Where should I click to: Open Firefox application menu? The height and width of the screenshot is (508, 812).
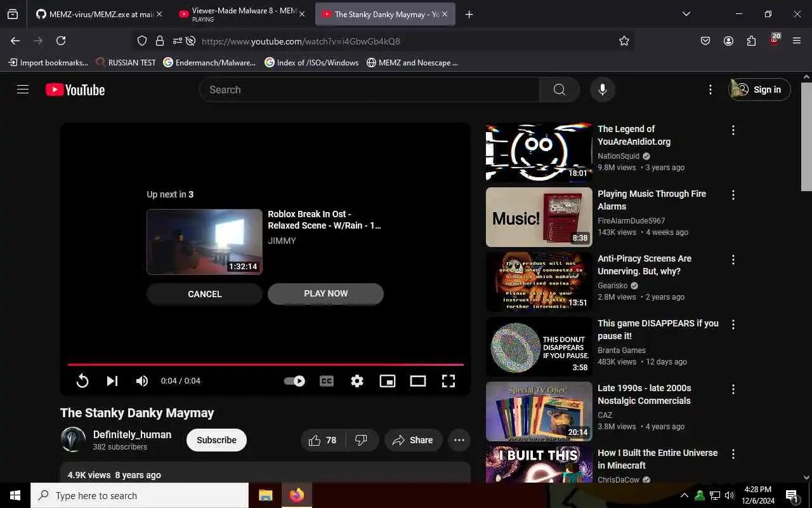[x=797, y=41]
